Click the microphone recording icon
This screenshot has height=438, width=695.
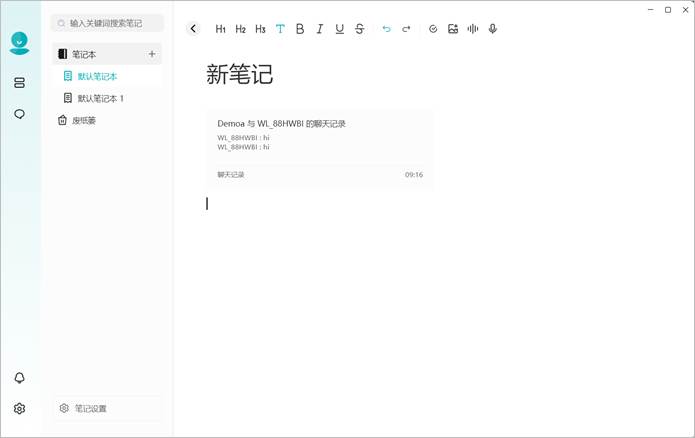click(492, 29)
